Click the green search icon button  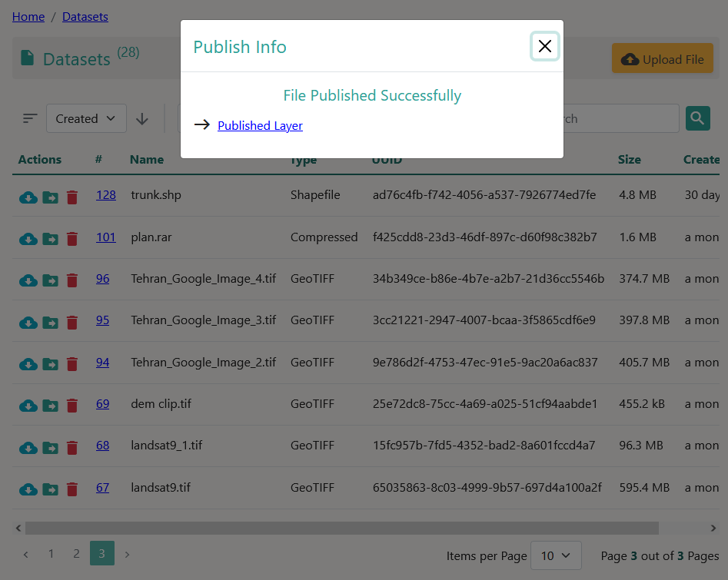(697, 118)
